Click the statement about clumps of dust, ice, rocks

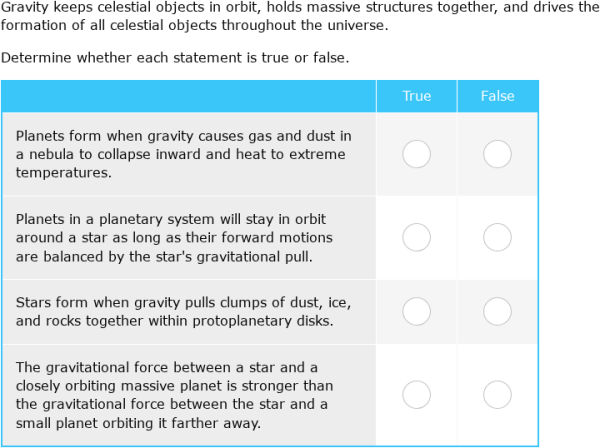click(184, 311)
